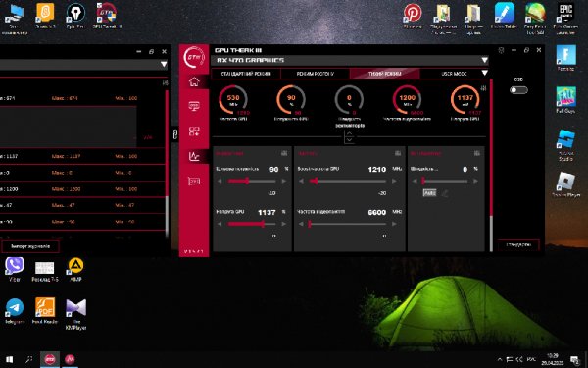Click the GT III logo in the sidebar
The image size is (588, 368).
pos(194,58)
